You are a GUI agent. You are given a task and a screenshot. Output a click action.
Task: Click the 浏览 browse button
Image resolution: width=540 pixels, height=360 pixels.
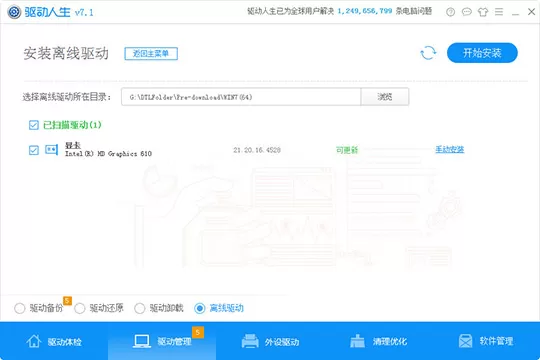(385, 97)
